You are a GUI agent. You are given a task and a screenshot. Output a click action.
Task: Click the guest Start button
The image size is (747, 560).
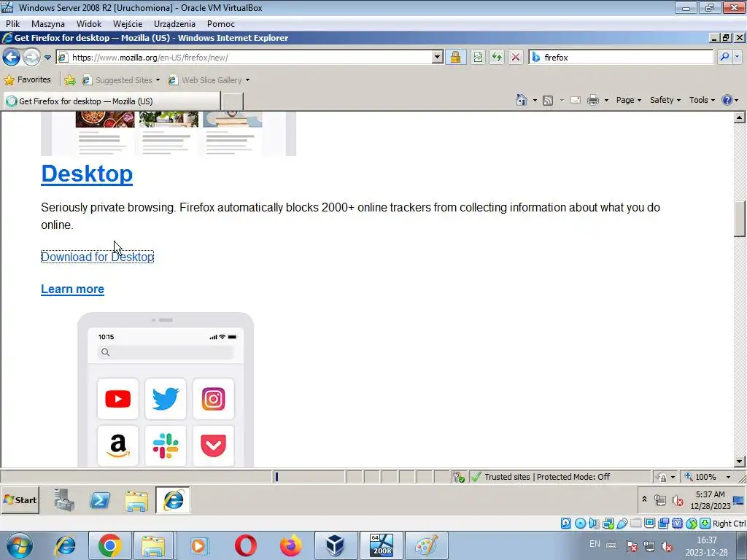point(20,500)
